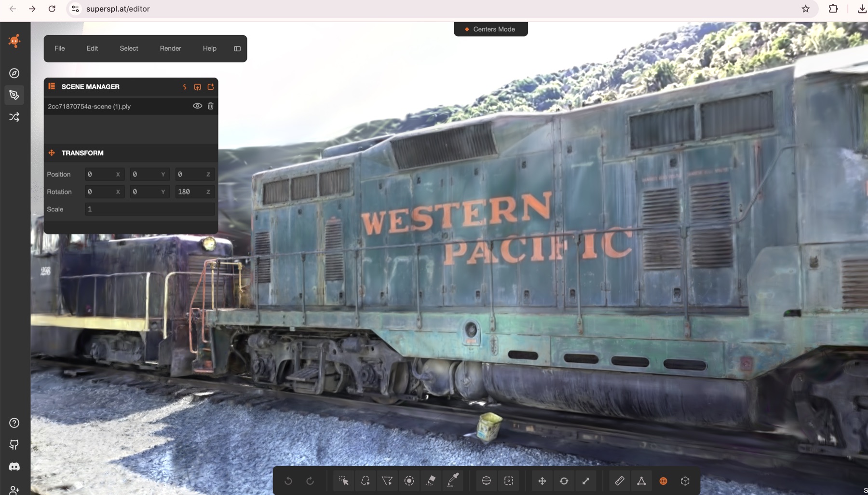Select the brush selection tool
This screenshot has width=868, height=495.
(409, 481)
